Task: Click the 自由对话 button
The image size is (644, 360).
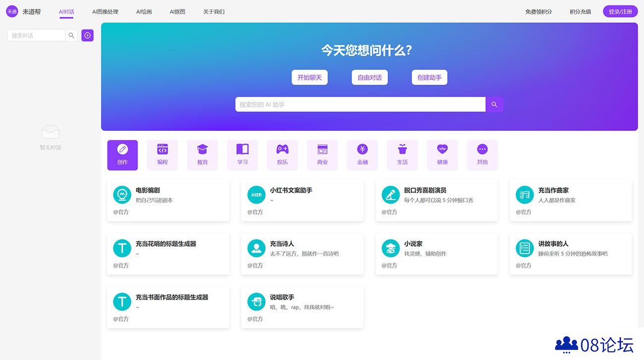Action: pyautogui.click(x=369, y=77)
